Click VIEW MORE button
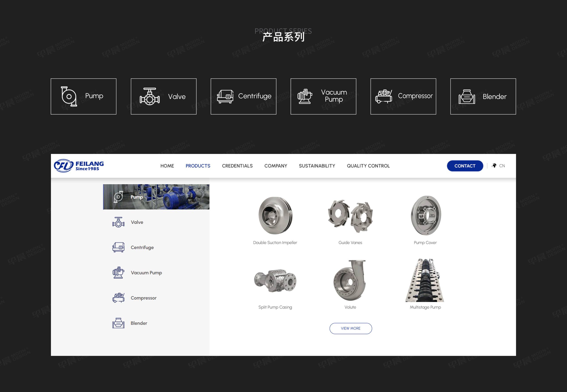Viewport: 567px width, 392px height. click(x=351, y=328)
